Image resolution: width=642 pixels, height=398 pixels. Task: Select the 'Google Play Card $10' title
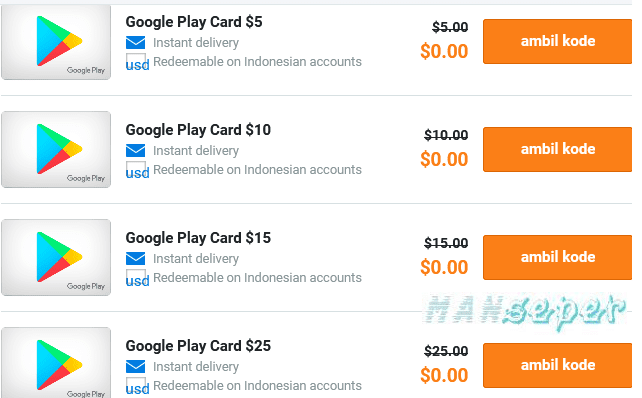[198, 130]
